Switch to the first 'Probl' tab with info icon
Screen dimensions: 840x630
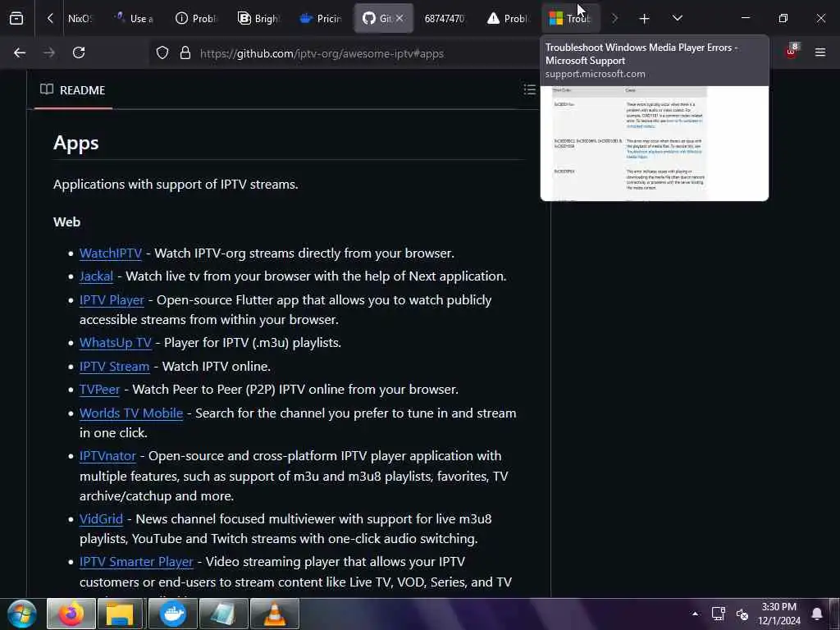pos(195,18)
